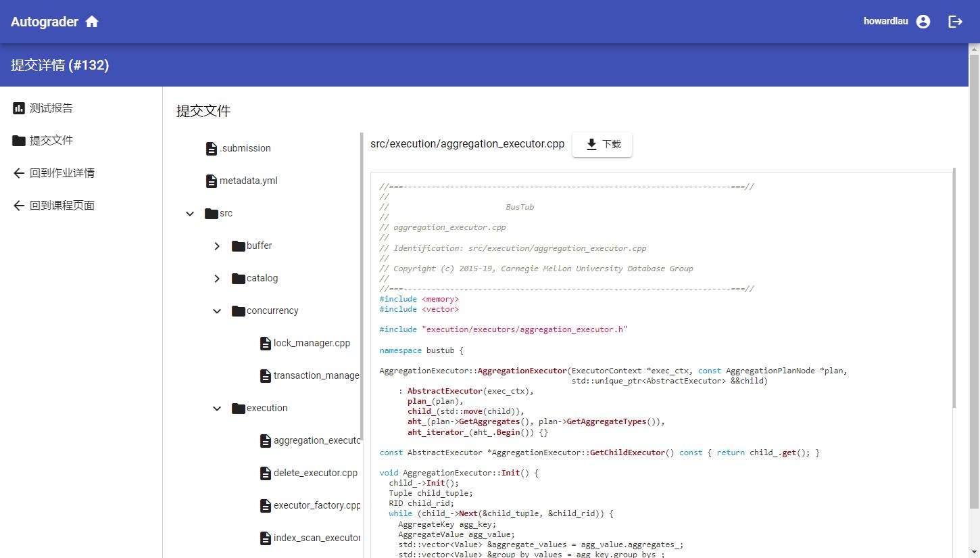This screenshot has width=980, height=558.
Task: Click the buffer folder icon
Action: [x=239, y=246]
